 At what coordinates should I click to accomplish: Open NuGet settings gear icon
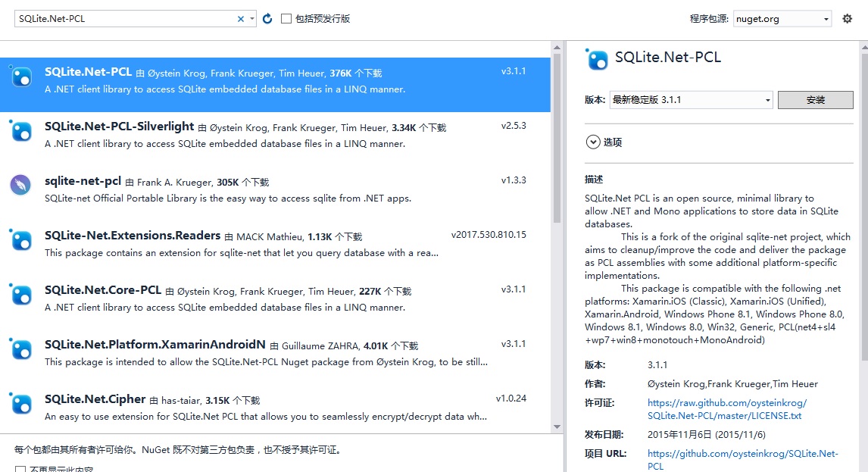click(x=848, y=19)
